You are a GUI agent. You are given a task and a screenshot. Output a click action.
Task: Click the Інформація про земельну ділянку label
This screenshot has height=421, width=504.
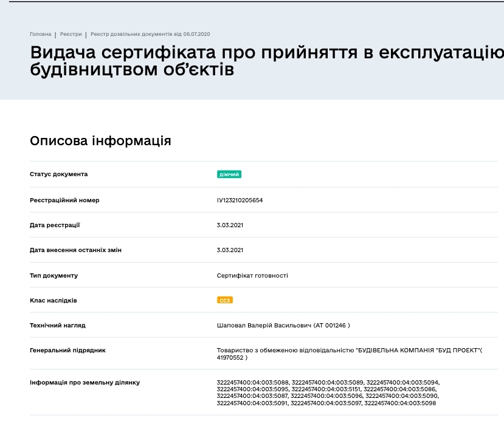tap(85, 383)
